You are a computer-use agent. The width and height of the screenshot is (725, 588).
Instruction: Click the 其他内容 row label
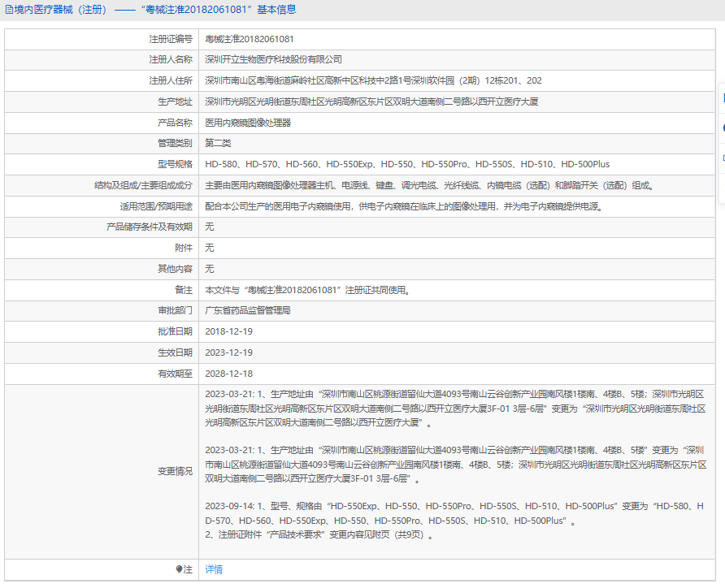click(176, 269)
